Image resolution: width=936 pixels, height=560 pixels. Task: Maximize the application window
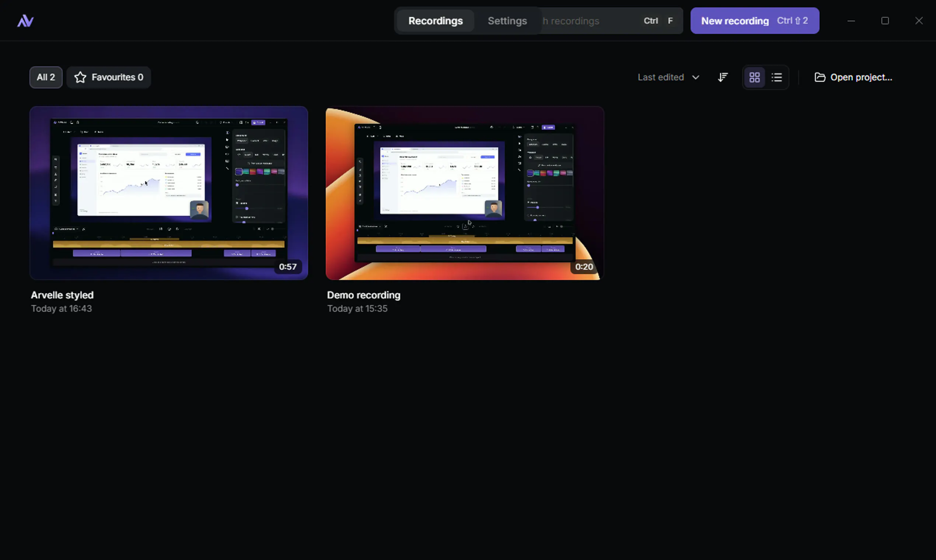(x=885, y=21)
